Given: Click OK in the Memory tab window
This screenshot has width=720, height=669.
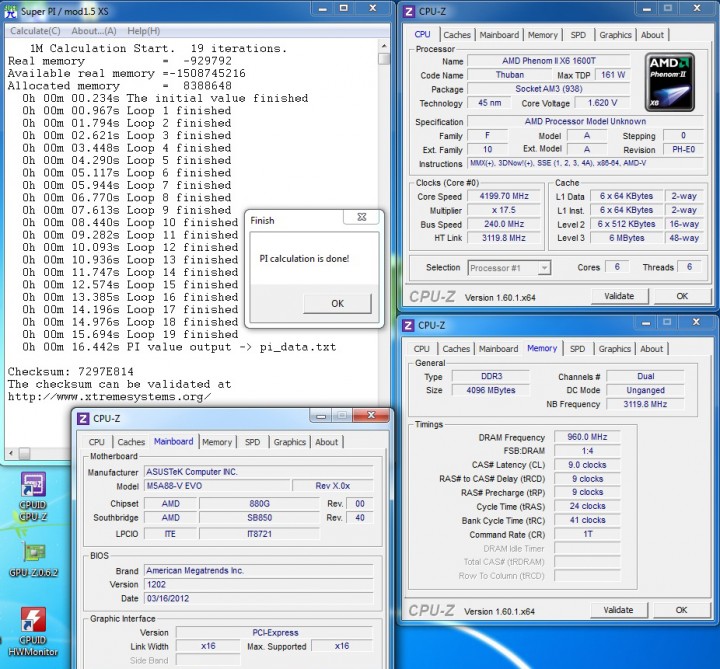Looking at the screenshot, I should [681, 610].
